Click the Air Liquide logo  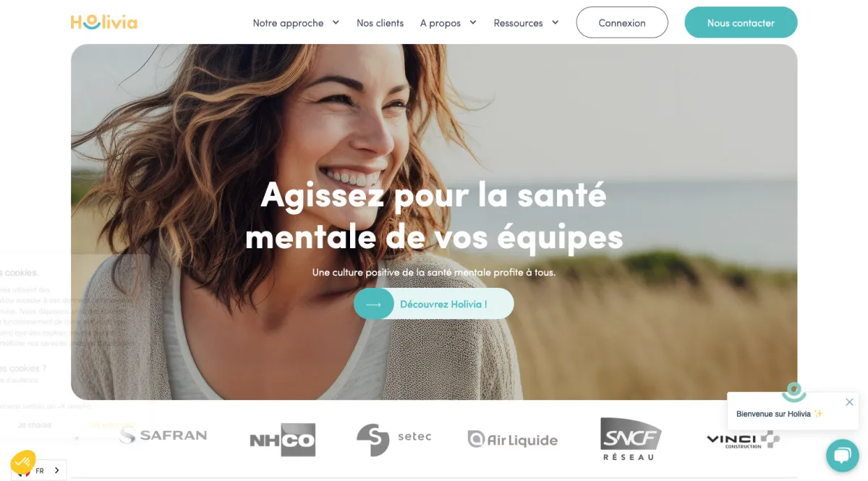coord(513,439)
